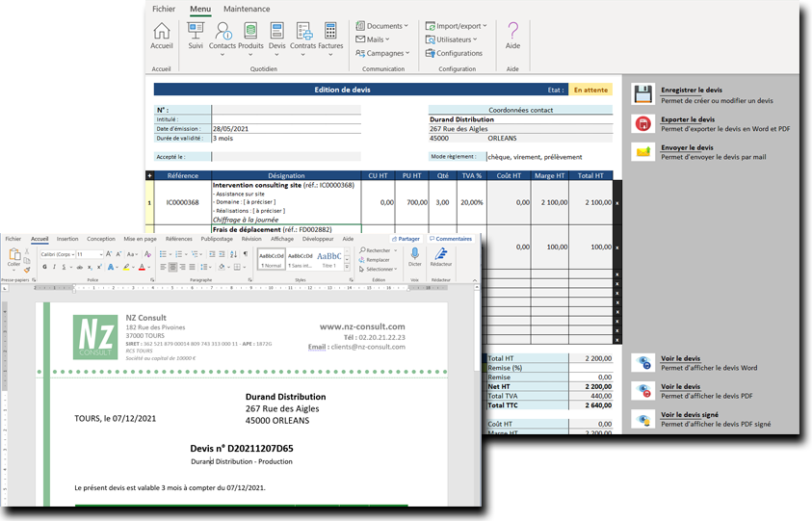Delete row IC0000368 using its x button
Viewport: 812px width, 521px height.
click(x=617, y=203)
